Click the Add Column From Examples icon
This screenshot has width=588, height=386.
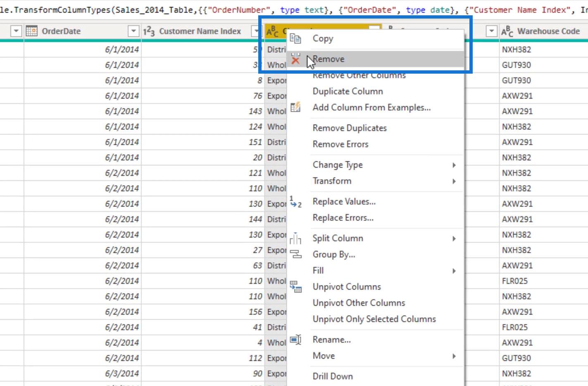click(295, 107)
